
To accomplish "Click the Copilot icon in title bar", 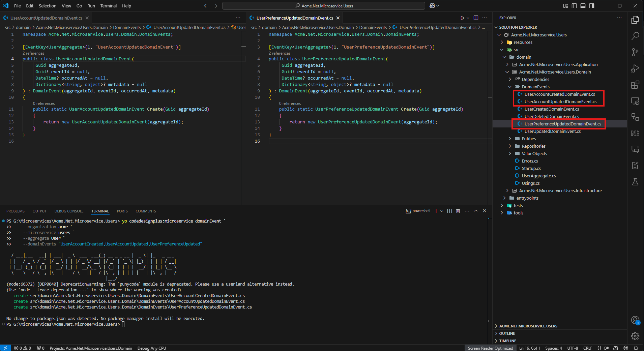I will click(432, 6).
